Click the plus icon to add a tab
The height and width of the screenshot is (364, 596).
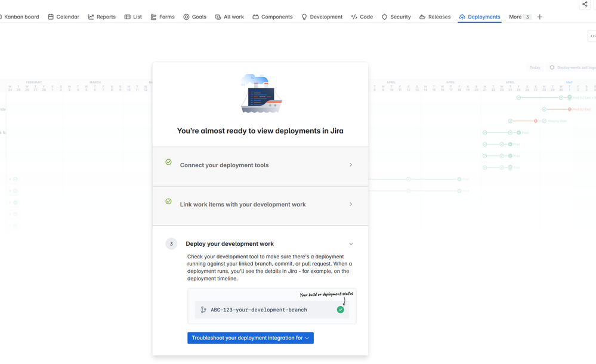tap(540, 17)
